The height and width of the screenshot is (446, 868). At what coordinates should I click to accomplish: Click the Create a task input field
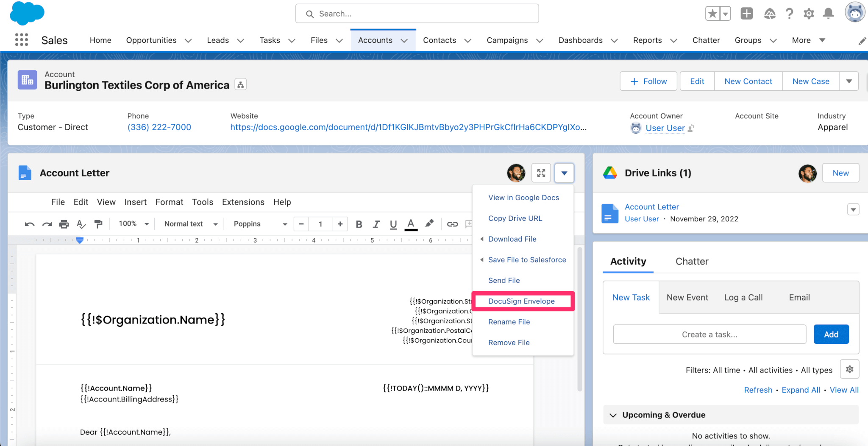click(709, 334)
